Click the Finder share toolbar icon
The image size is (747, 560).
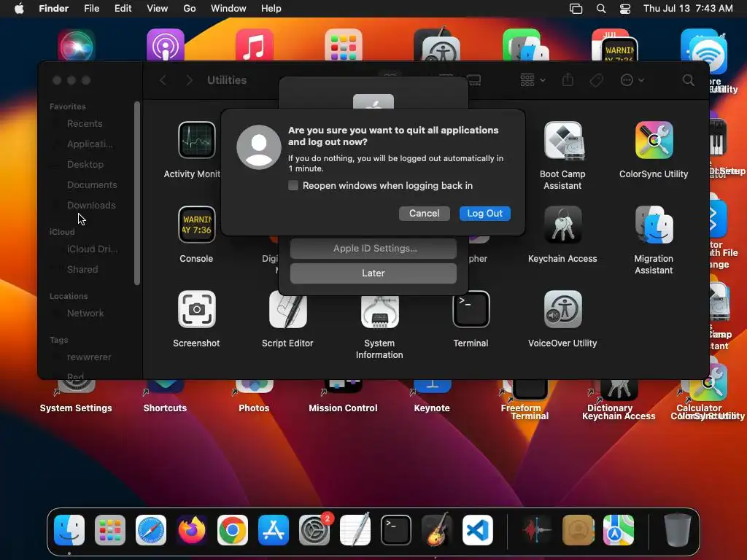(568, 79)
